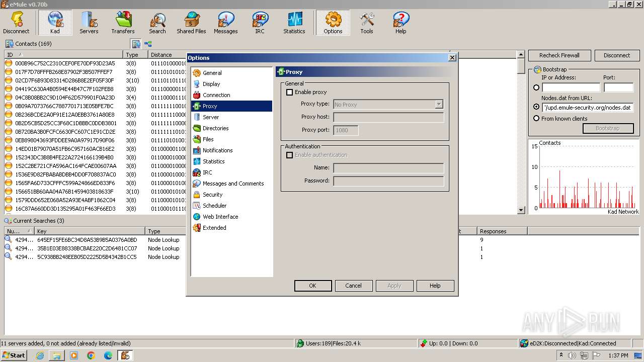Image resolution: width=644 pixels, height=362 pixels.
Task: Click the Bootstrap button
Action: coord(608,128)
